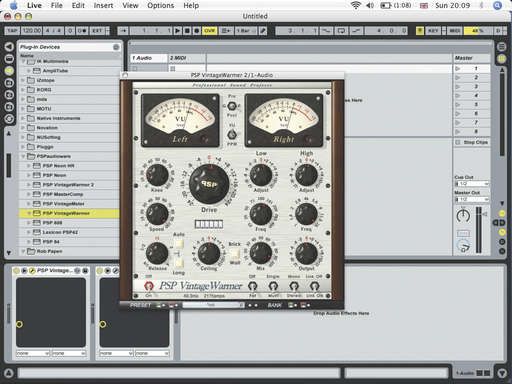
Task: Expand the KORG folder
Action: [23, 90]
